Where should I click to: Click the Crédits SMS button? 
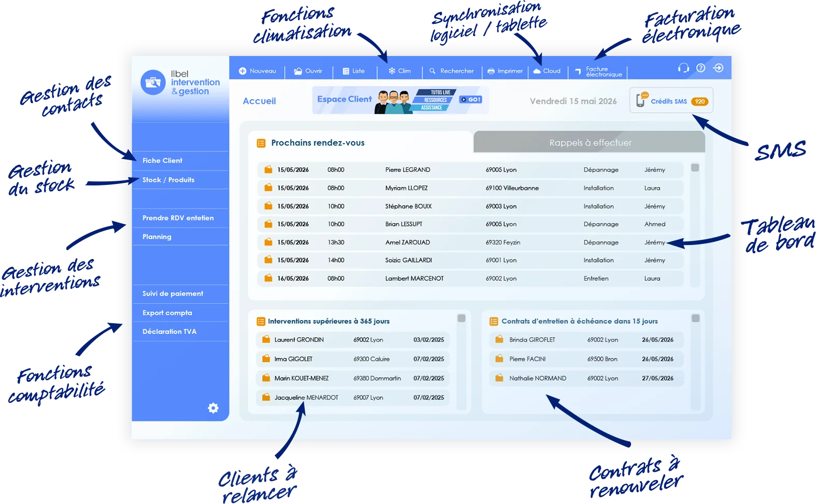(671, 101)
